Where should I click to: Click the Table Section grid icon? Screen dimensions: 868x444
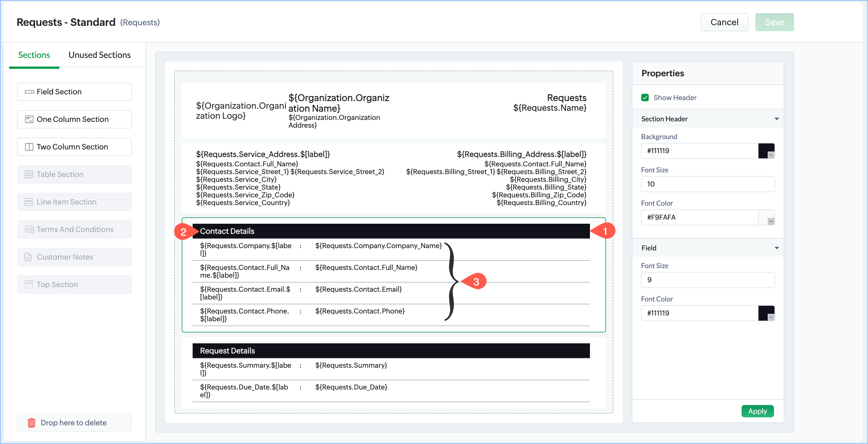[x=29, y=174]
